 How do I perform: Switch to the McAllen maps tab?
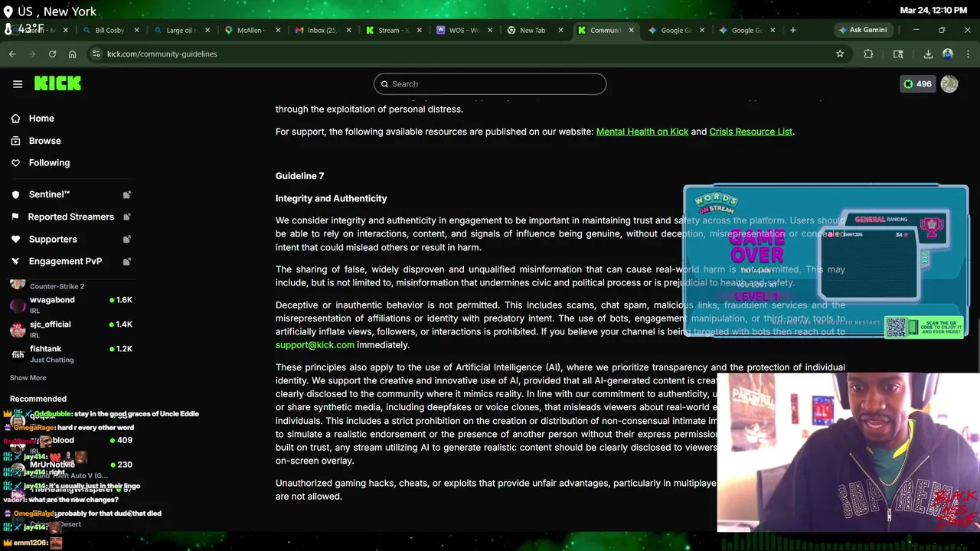[251, 30]
